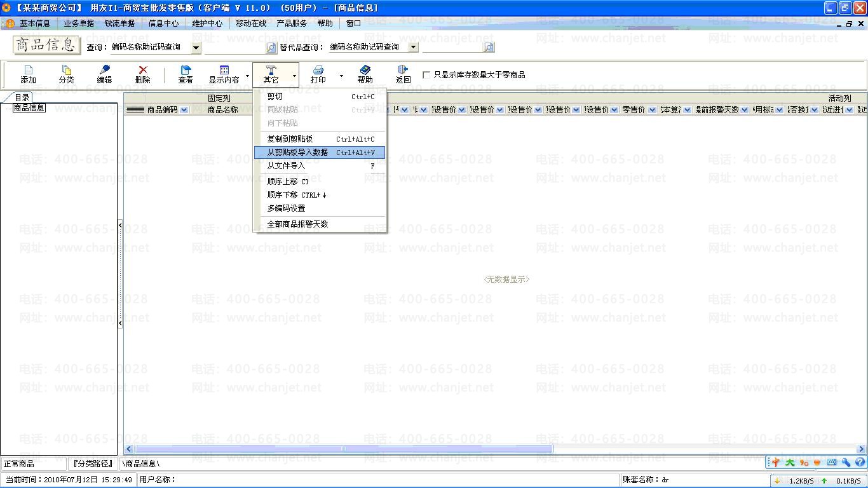Open 帮助 (Help) book icon in toolbar

pyautogui.click(x=365, y=70)
